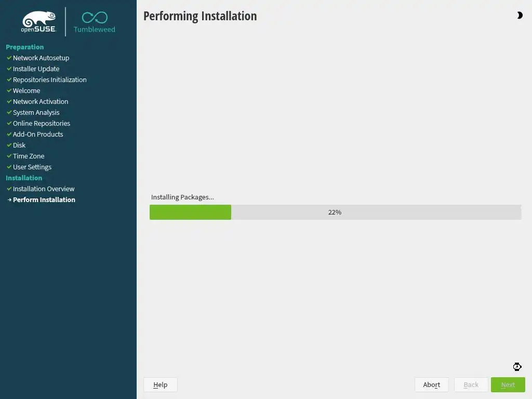Click the arrow beside Perform Installation
This screenshot has height=399, width=532.
click(x=9, y=200)
